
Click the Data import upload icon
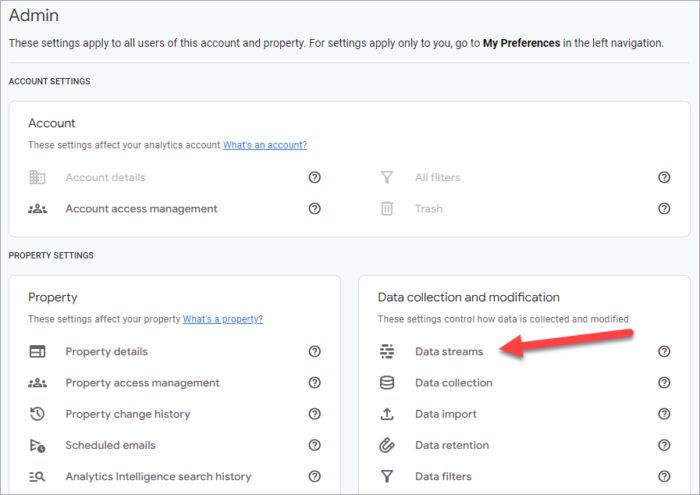(x=387, y=414)
